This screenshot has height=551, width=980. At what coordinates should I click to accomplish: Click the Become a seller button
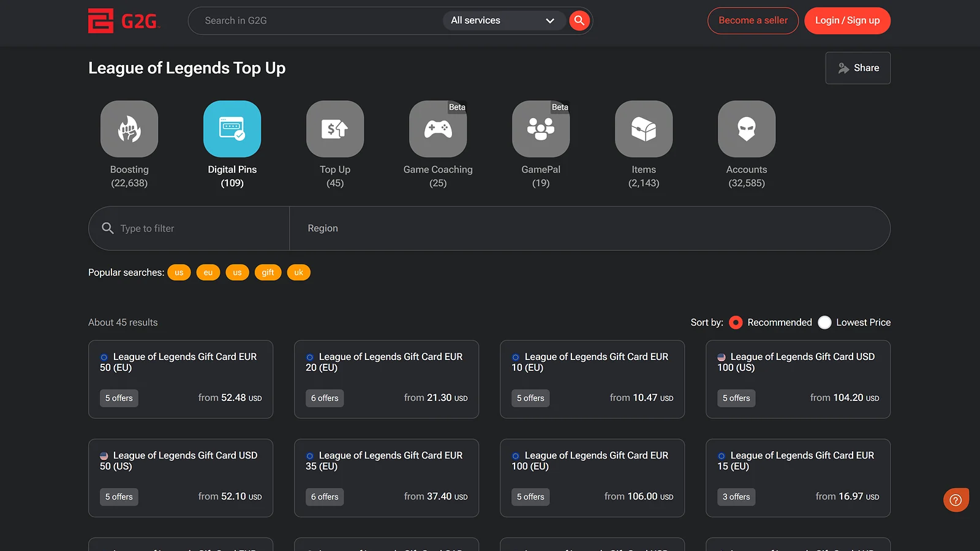[x=753, y=20]
